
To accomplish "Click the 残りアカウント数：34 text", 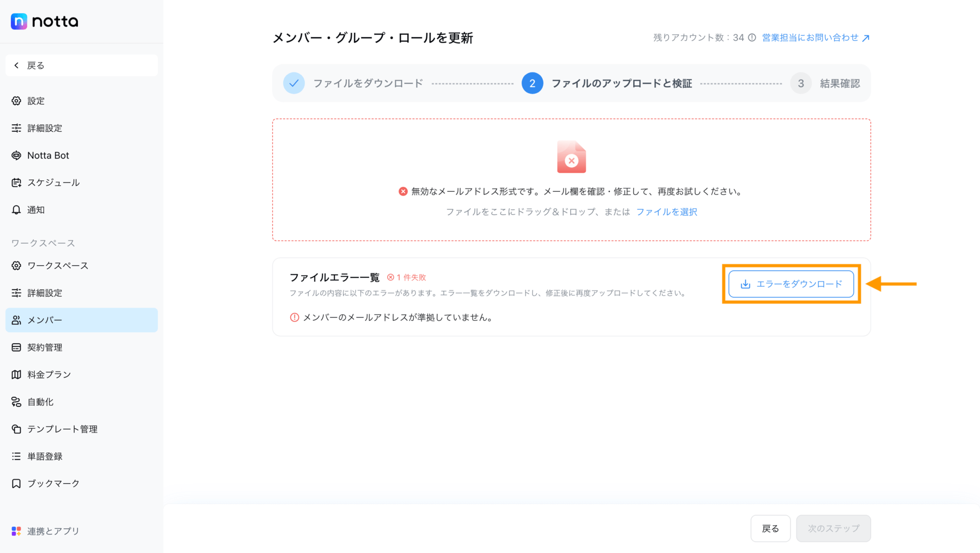I will coord(699,38).
